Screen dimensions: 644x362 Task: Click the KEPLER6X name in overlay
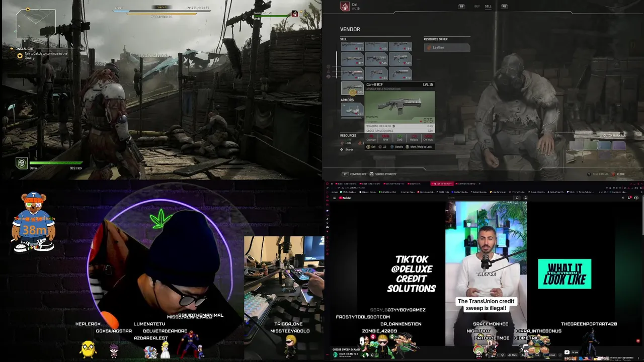[88, 324]
